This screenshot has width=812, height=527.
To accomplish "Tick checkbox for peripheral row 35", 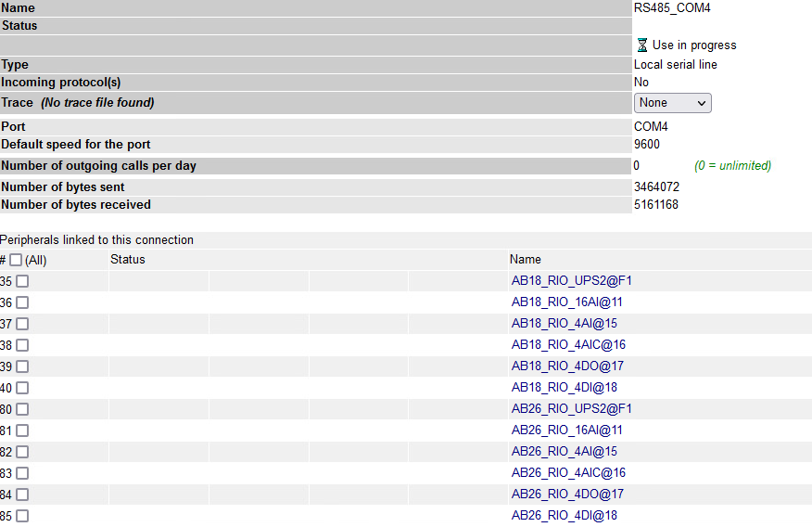I will pyautogui.click(x=22, y=281).
